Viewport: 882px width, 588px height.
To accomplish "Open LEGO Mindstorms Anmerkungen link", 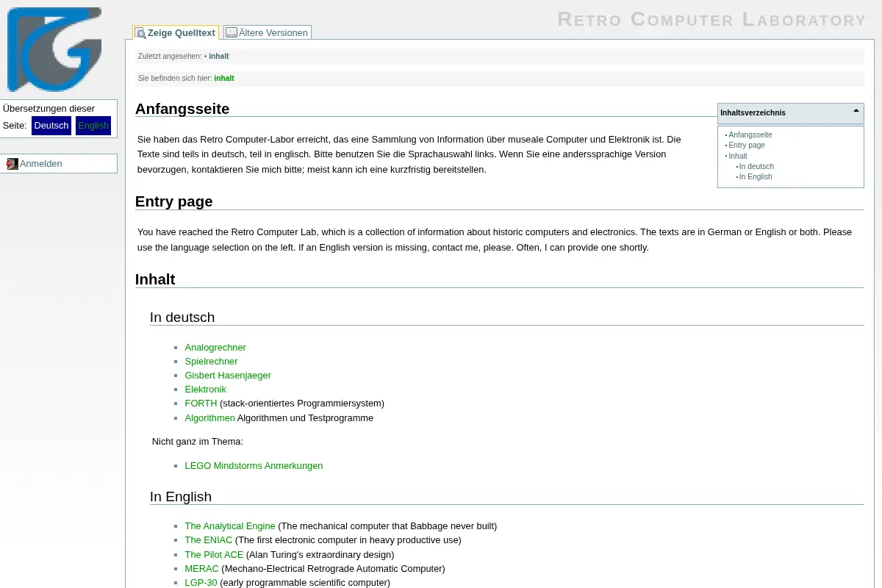I will (x=254, y=466).
